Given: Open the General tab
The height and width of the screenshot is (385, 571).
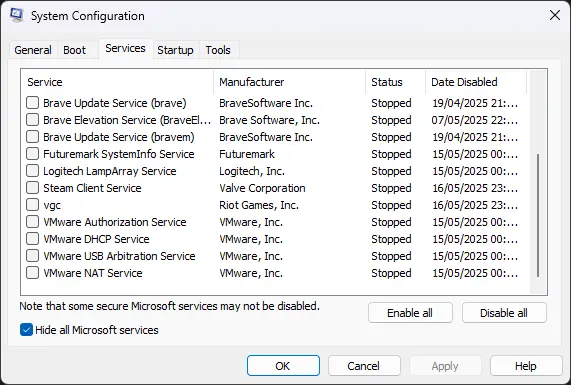Looking at the screenshot, I should point(33,50).
